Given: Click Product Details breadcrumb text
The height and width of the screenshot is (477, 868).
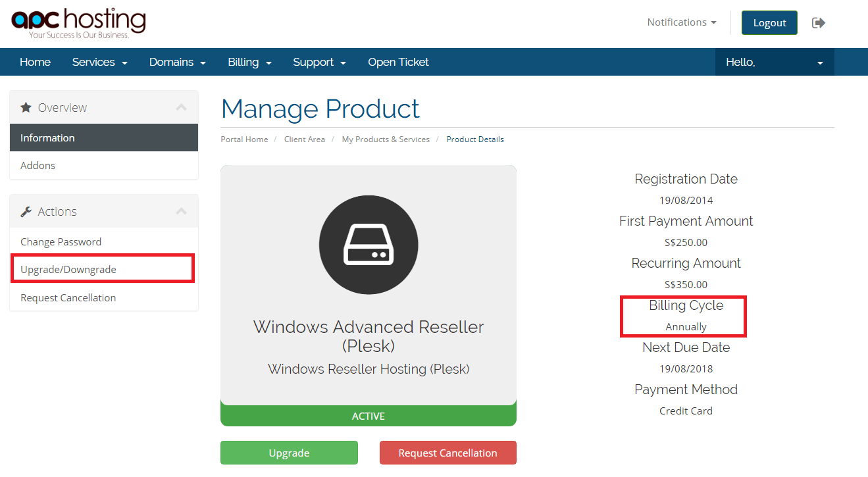Looking at the screenshot, I should tap(475, 139).
